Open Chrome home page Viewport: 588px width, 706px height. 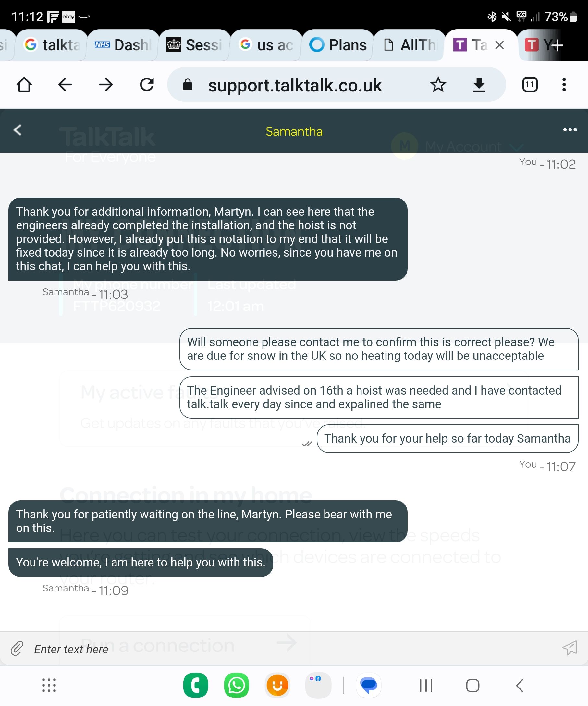[x=24, y=85]
